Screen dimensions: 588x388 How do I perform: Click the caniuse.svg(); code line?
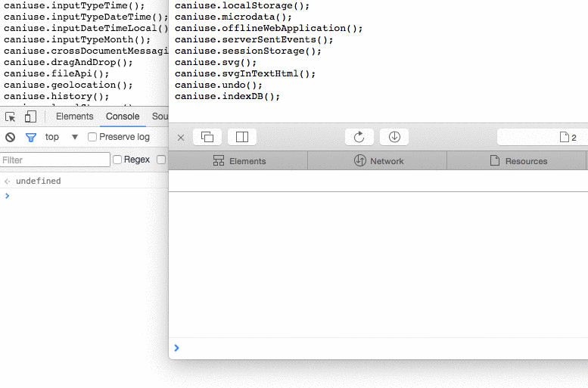216,62
